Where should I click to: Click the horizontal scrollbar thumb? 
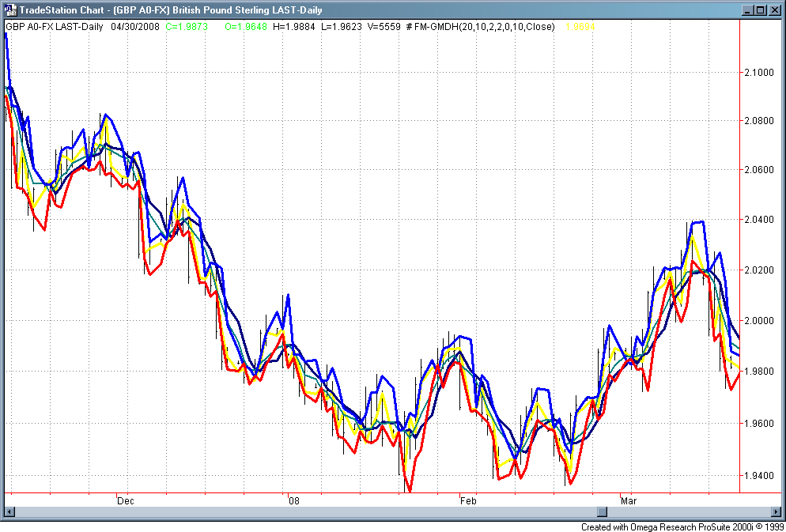click(x=603, y=511)
